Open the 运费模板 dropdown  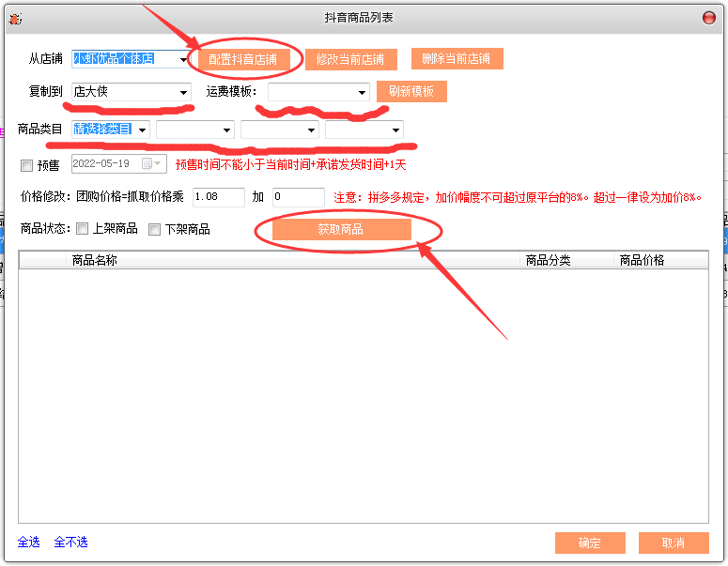pos(362,92)
